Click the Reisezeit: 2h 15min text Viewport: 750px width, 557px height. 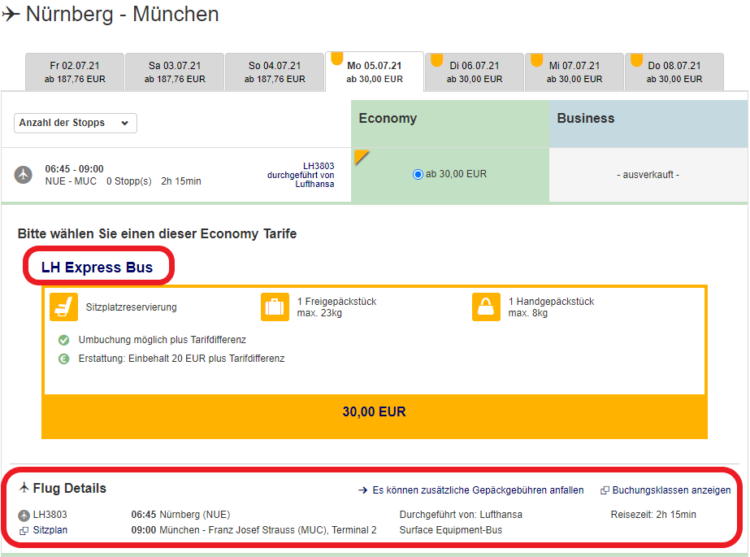tap(653, 515)
